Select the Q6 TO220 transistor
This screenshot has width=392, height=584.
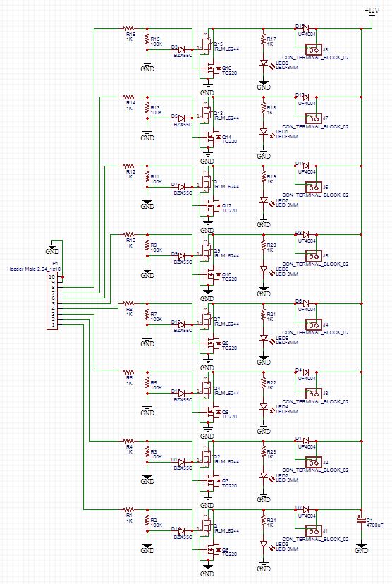click(x=212, y=549)
